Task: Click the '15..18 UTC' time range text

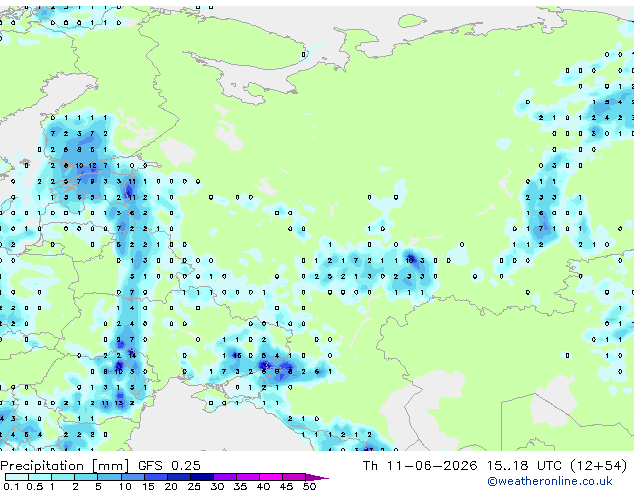Action: [524, 466]
